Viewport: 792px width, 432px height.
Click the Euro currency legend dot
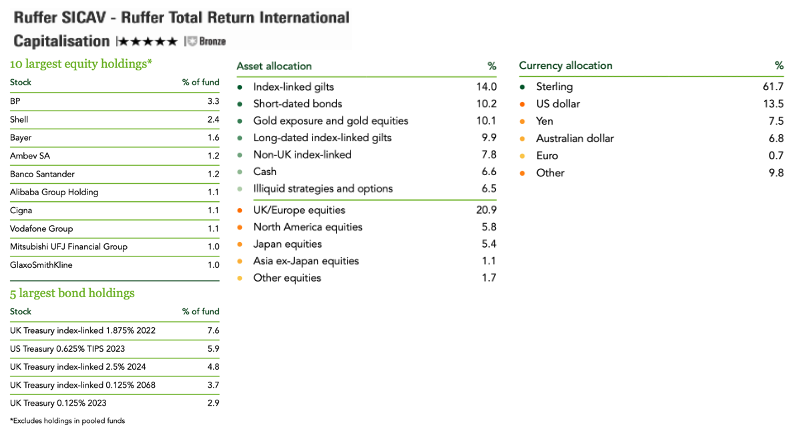click(523, 156)
